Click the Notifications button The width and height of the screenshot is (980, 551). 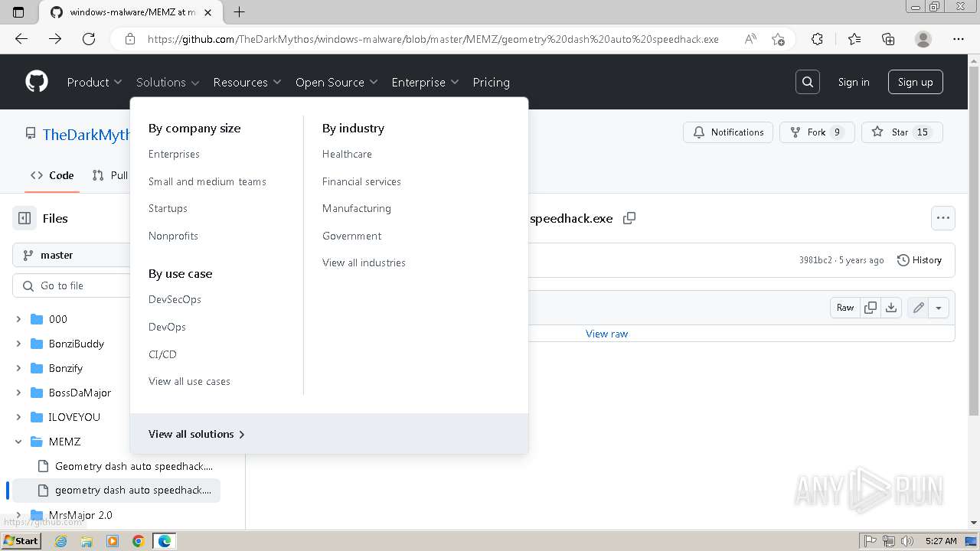(728, 132)
